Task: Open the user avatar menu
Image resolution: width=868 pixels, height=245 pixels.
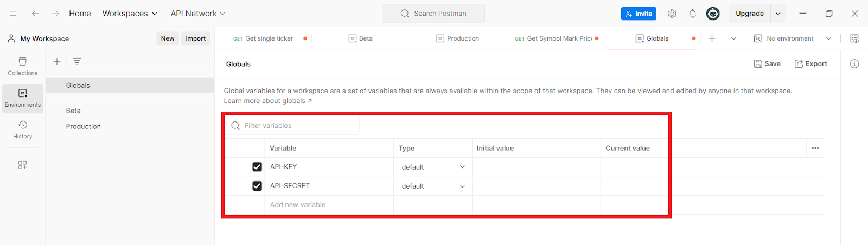Action: click(x=713, y=14)
